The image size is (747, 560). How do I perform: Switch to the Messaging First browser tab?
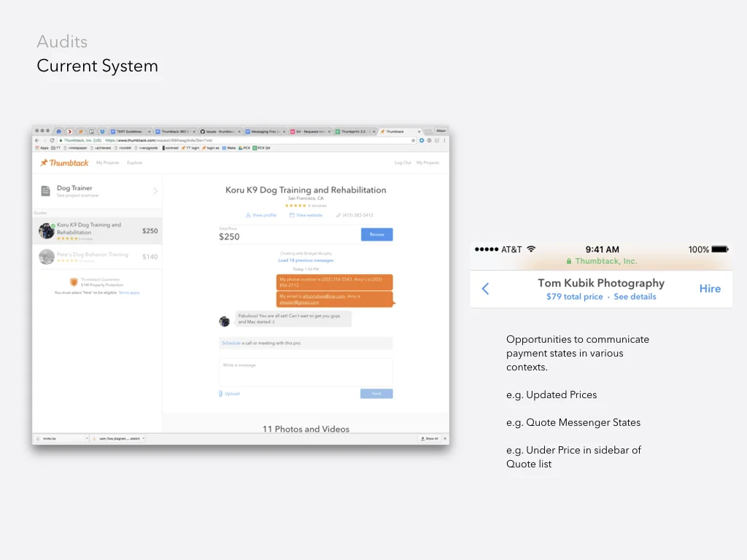coord(266,131)
